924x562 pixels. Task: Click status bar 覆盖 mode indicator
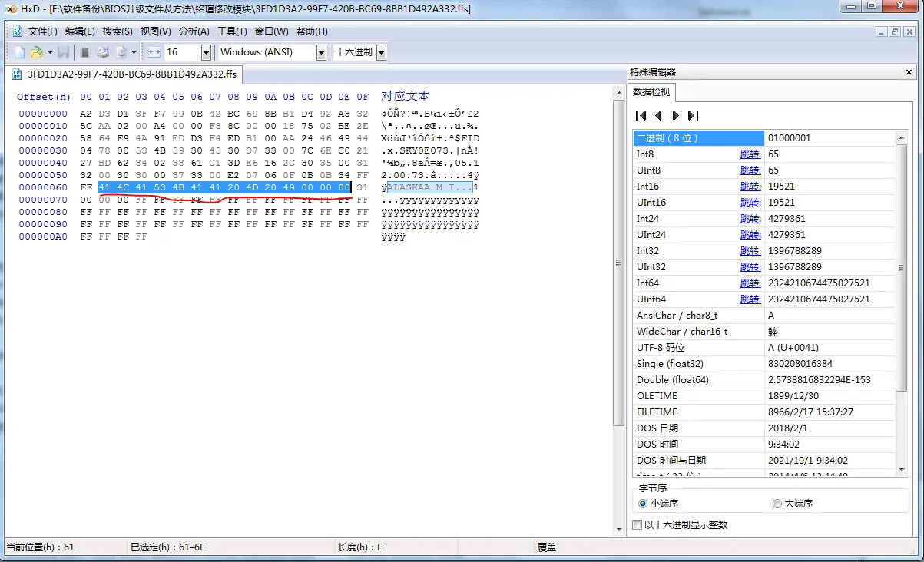coord(546,547)
